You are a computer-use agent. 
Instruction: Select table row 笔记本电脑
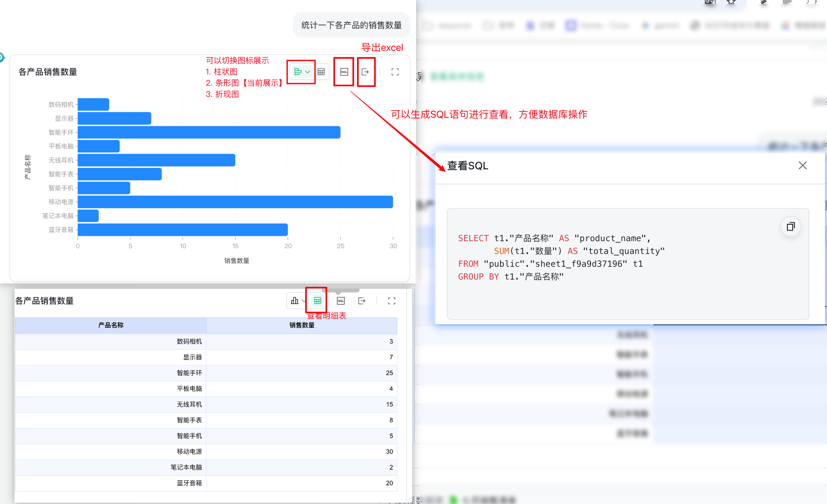click(x=206, y=468)
